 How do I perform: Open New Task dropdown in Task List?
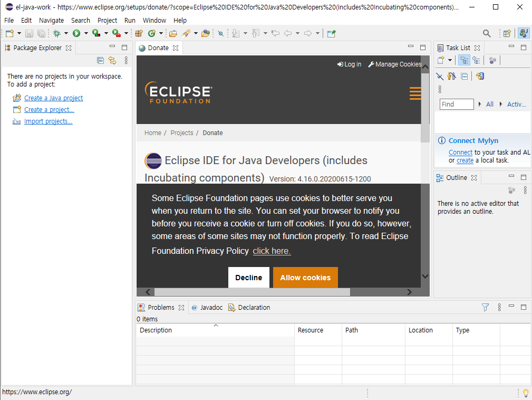click(450, 61)
